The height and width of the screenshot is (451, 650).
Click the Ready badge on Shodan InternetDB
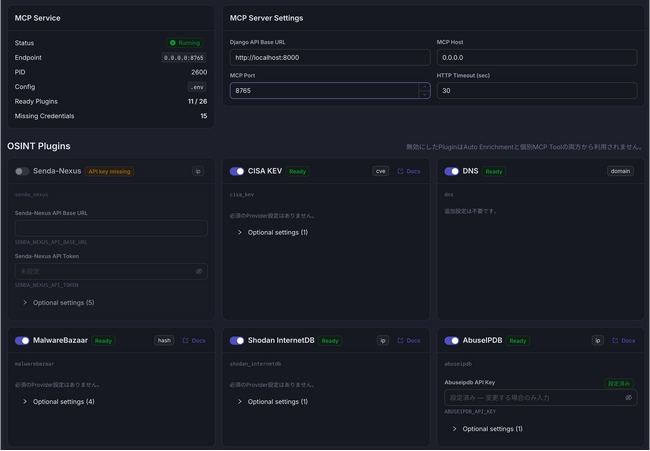[x=330, y=341]
